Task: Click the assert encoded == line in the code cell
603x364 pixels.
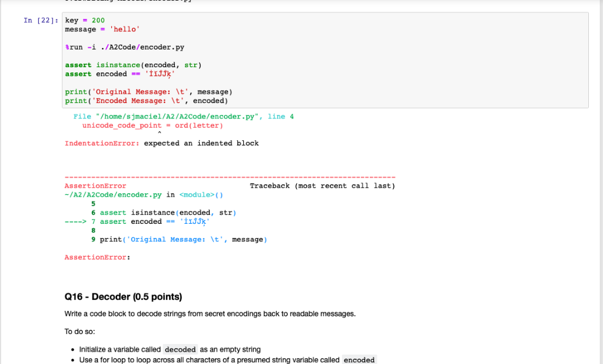Action: point(120,74)
